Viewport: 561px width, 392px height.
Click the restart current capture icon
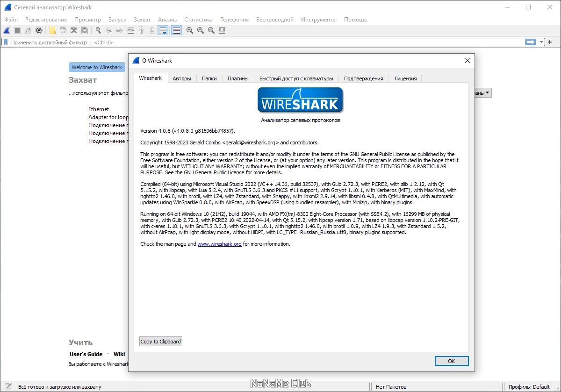(x=28, y=30)
